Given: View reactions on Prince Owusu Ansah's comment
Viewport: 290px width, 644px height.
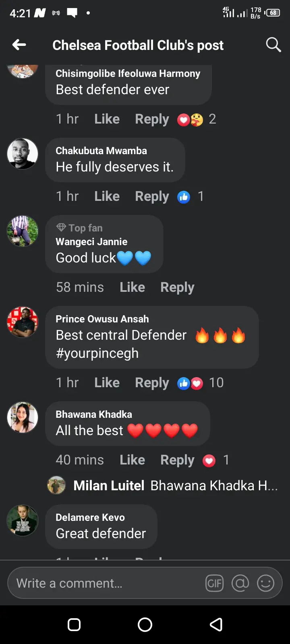Looking at the screenshot, I should tap(200, 383).
